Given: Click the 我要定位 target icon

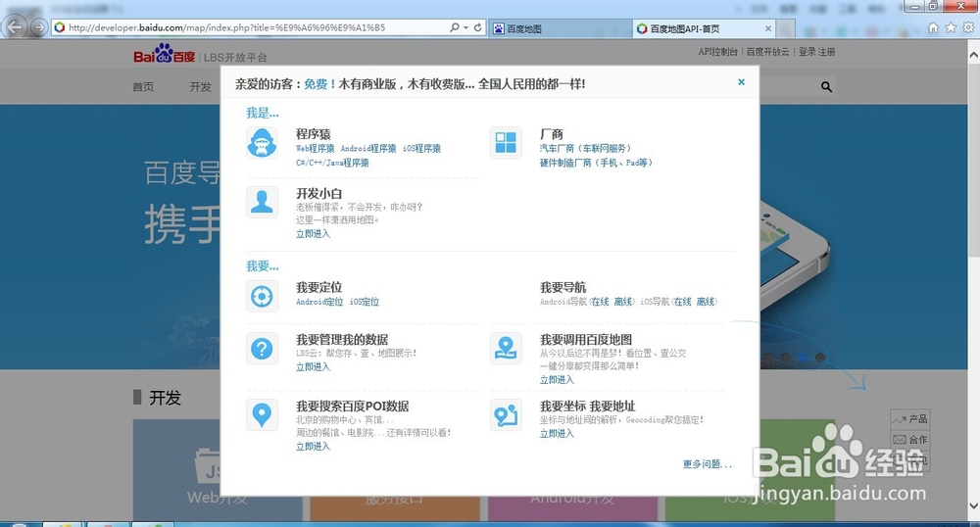Looking at the screenshot, I should pos(262,296).
